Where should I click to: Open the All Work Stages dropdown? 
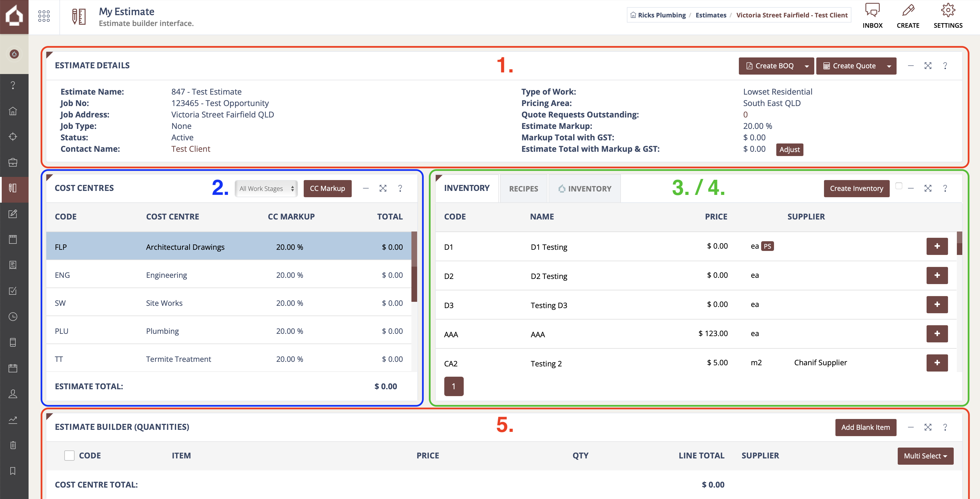click(x=266, y=188)
